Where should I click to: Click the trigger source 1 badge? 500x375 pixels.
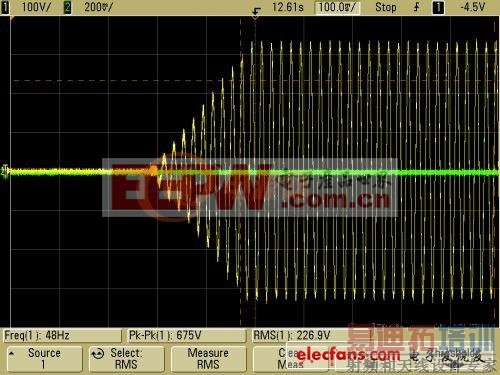coord(438,7)
